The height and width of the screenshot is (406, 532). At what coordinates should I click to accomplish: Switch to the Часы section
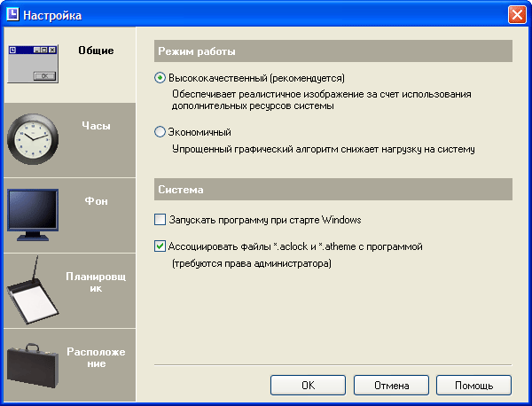(96, 126)
